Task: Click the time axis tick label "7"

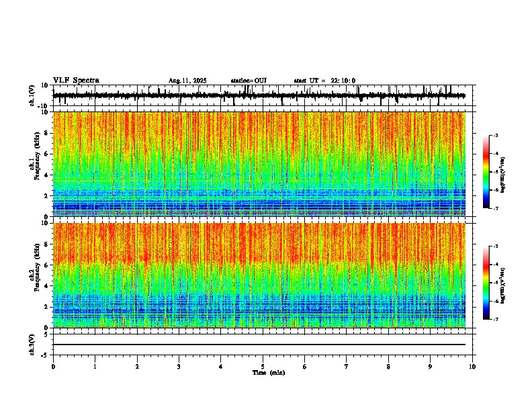Action: click(347, 367)
